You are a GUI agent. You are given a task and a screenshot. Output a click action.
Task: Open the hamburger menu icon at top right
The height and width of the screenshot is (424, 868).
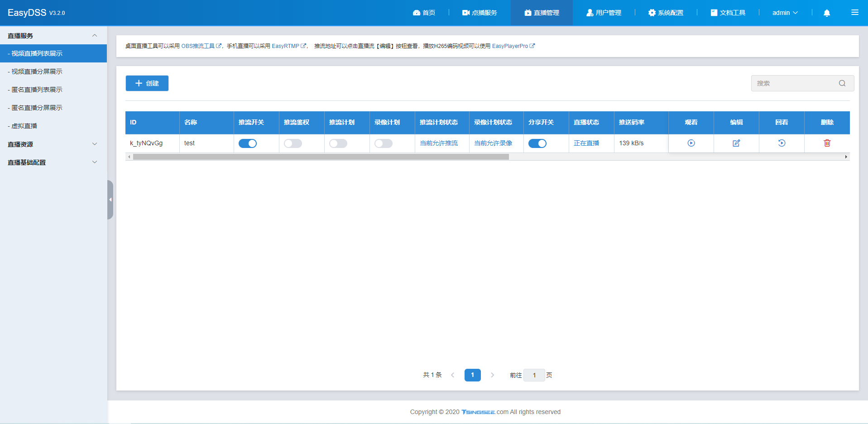pyautogui.click(x=854, y=13)
